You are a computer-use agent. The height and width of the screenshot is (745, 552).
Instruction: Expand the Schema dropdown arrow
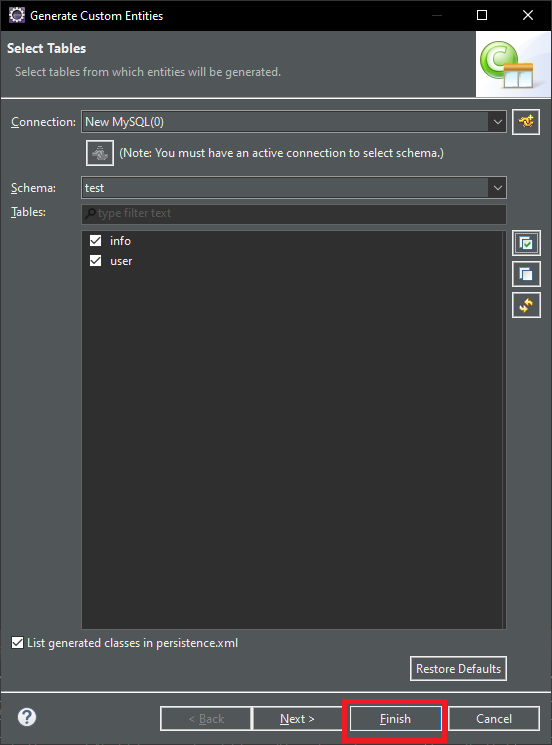[x=497, y=188]
